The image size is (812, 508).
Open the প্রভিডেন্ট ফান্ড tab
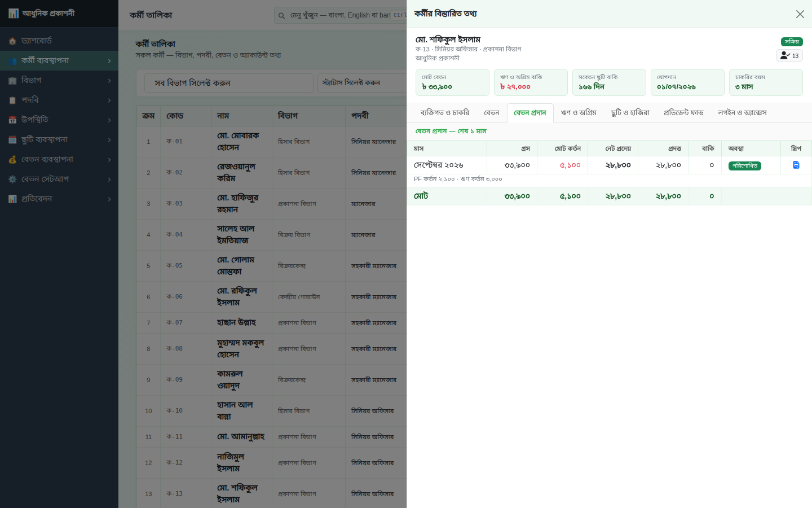click(683, 113)
